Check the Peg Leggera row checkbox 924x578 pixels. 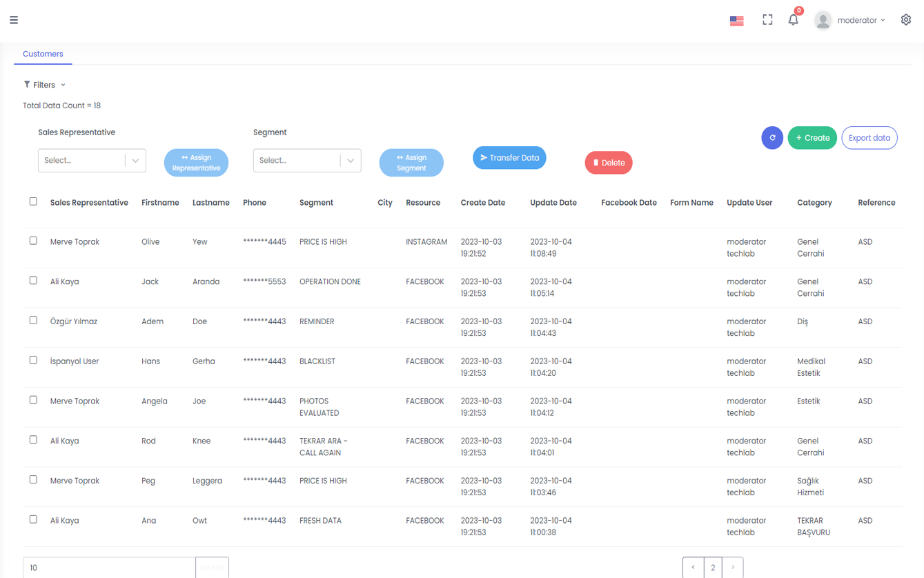tap(33, 479)
